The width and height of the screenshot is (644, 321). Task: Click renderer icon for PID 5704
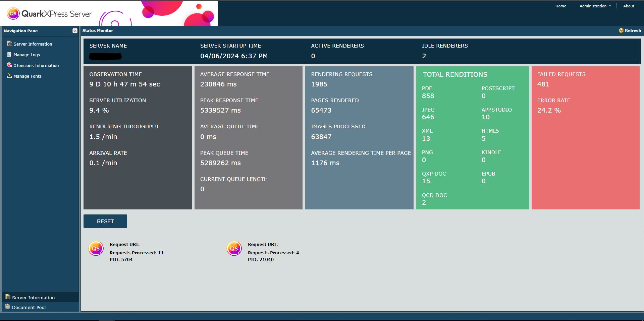coord(96,249)
